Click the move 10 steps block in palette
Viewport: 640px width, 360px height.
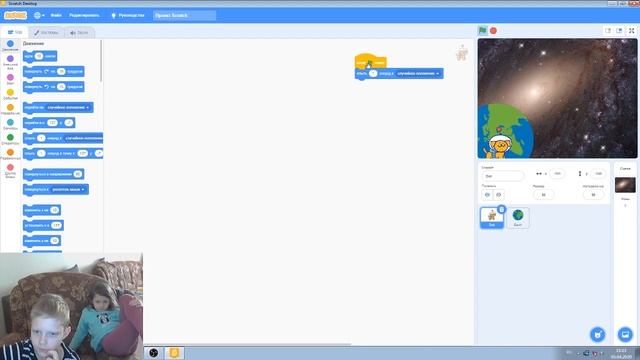[x=40, y=56]
